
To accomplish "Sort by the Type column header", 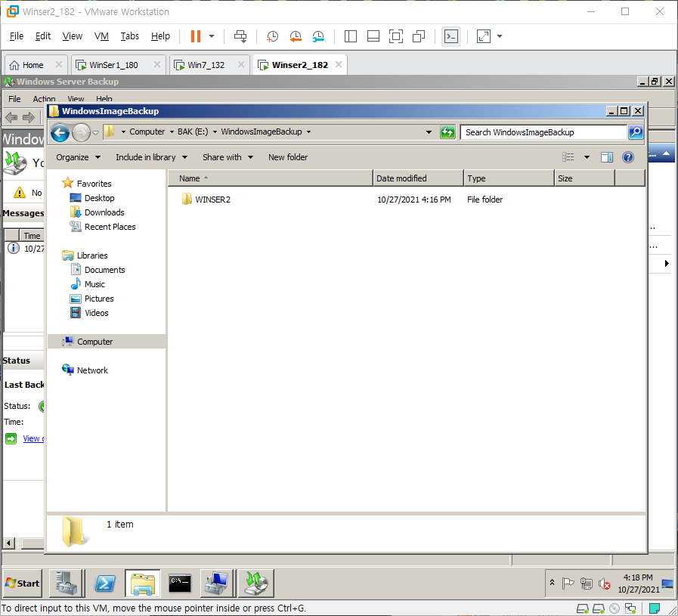I will tap(509, 178).
